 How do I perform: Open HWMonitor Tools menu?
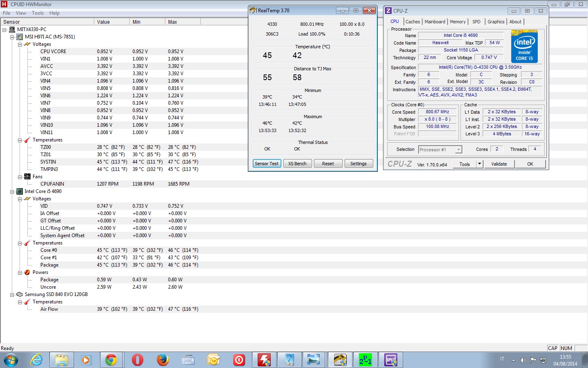pyautogui.click(x=38, y=13)
